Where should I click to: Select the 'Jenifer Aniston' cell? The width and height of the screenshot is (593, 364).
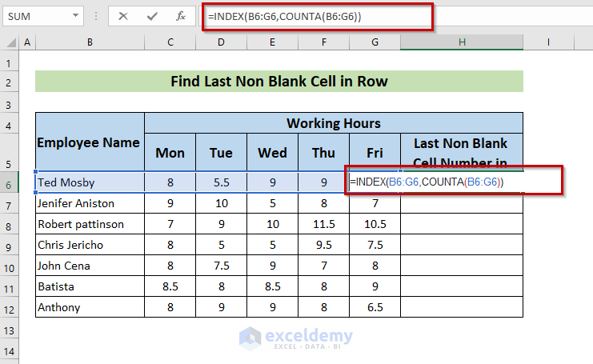coord(90,203)
